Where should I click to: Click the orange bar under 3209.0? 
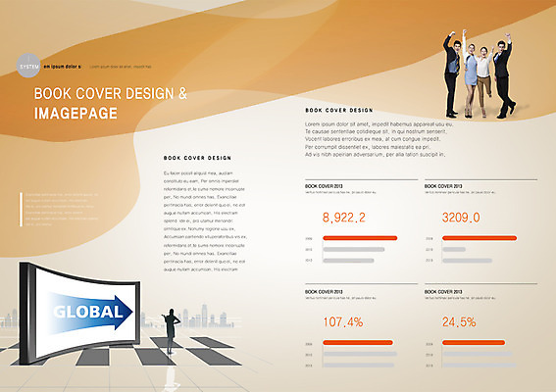pos(480,238)
